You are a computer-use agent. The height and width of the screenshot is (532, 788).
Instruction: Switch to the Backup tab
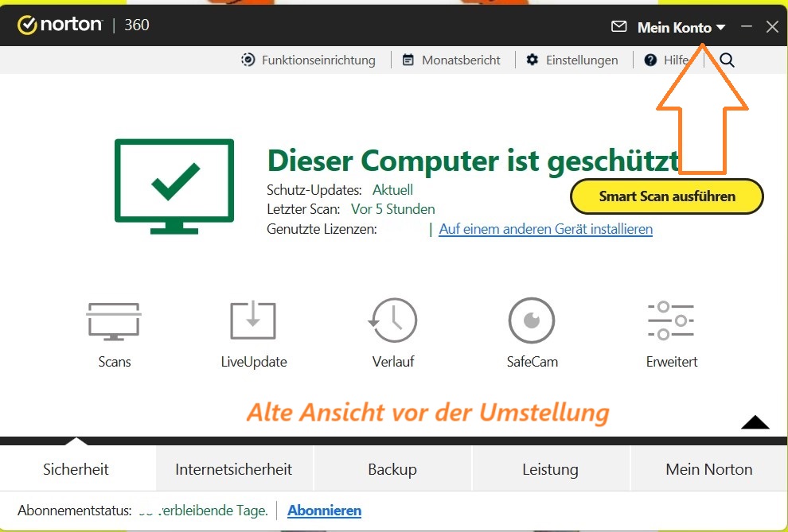click(392, 469)
